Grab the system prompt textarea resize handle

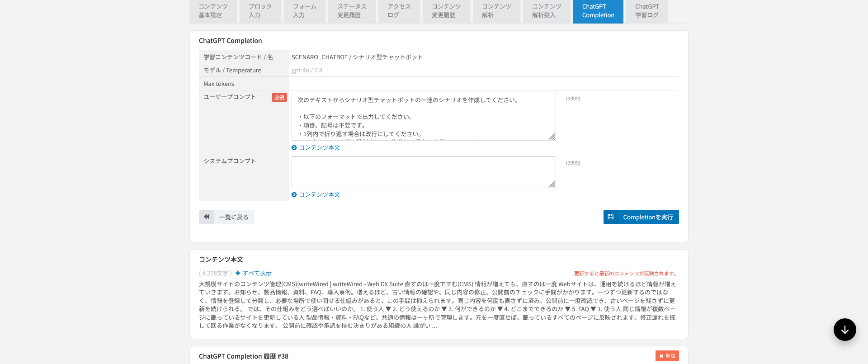tap(552, 184)
